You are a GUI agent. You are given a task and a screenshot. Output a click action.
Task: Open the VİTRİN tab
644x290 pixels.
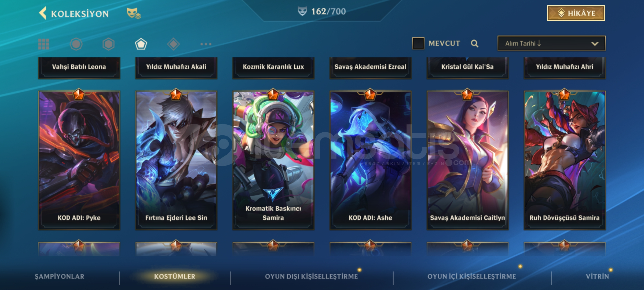pyautogui.click(x=597, y=276)
